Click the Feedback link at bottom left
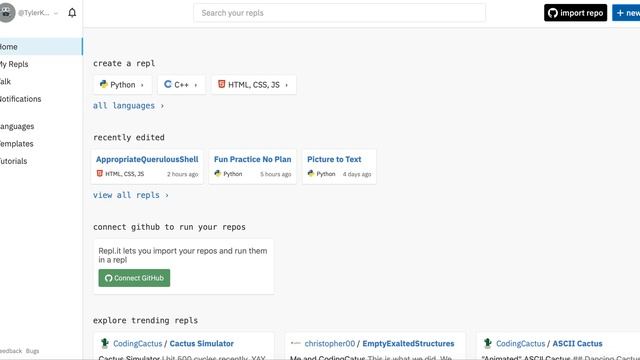Image resolution: width=640 pixels, height=360 pixels. point(11,351)
